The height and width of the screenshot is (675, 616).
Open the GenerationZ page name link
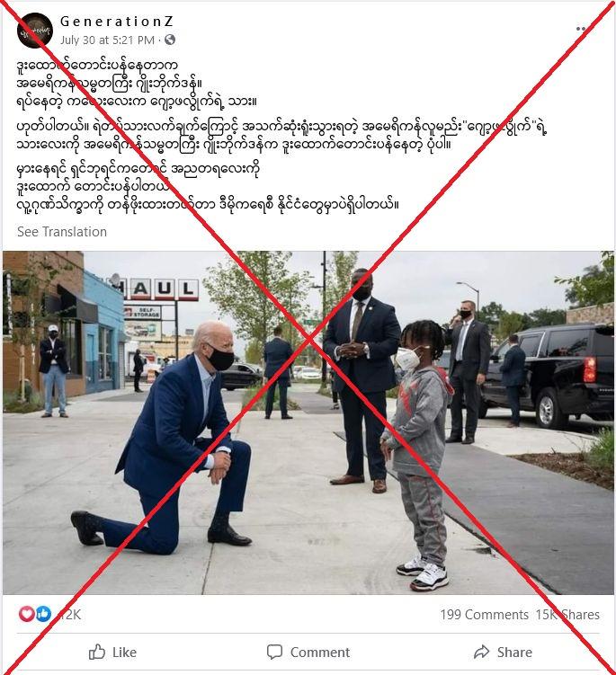coord(117,21)
